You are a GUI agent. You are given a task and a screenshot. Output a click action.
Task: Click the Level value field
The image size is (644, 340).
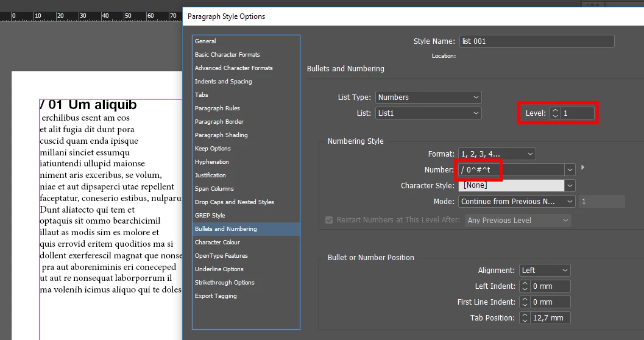click(578, 113)
